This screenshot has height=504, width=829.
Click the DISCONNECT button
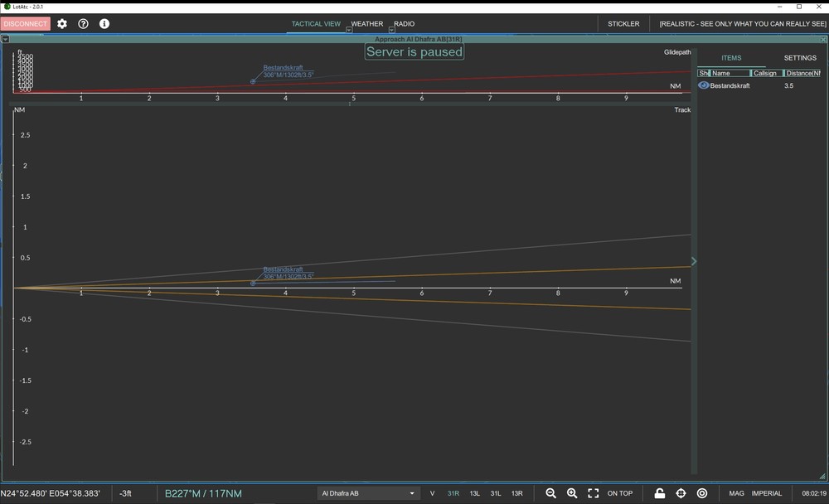coord(26,24)
